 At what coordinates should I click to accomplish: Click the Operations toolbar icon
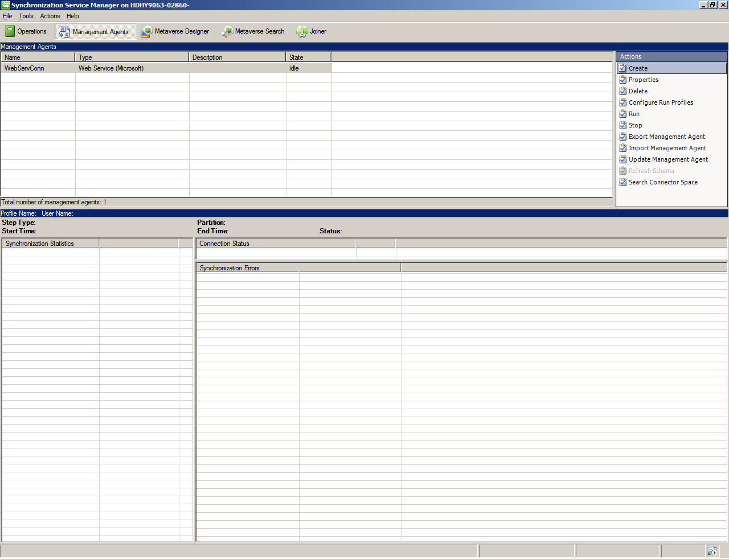coord(10,31)
